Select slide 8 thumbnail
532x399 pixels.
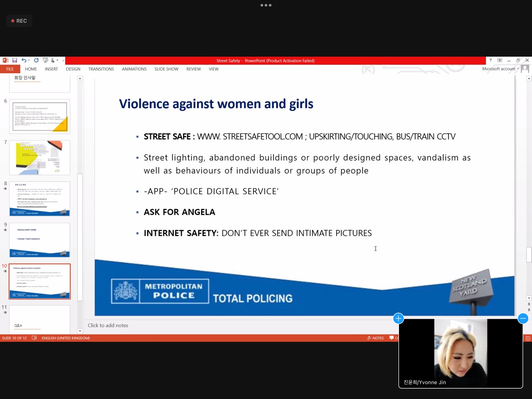pos(40,199)
